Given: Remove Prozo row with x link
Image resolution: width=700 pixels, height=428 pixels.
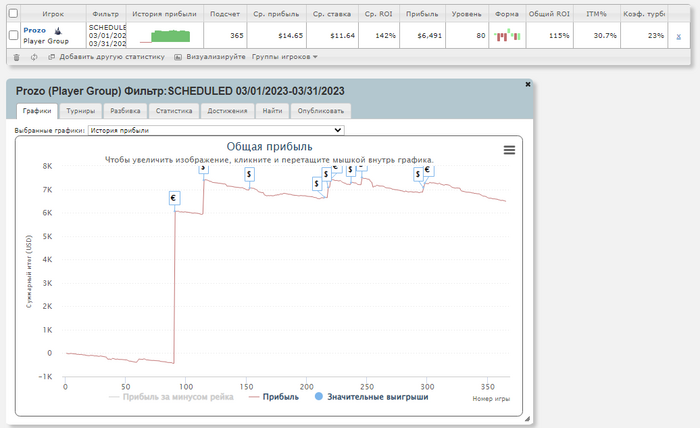Looking at the screenshot, I should click(x=679, y=37).
